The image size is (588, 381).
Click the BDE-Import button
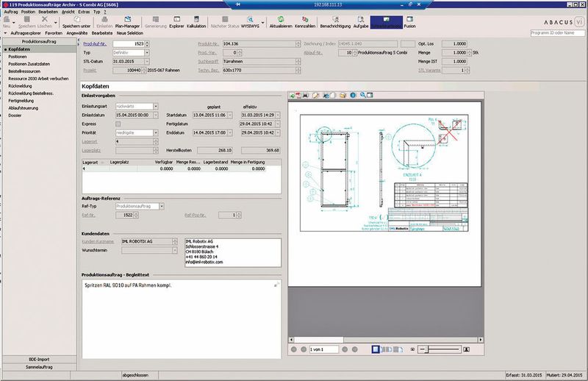(40, 360)
